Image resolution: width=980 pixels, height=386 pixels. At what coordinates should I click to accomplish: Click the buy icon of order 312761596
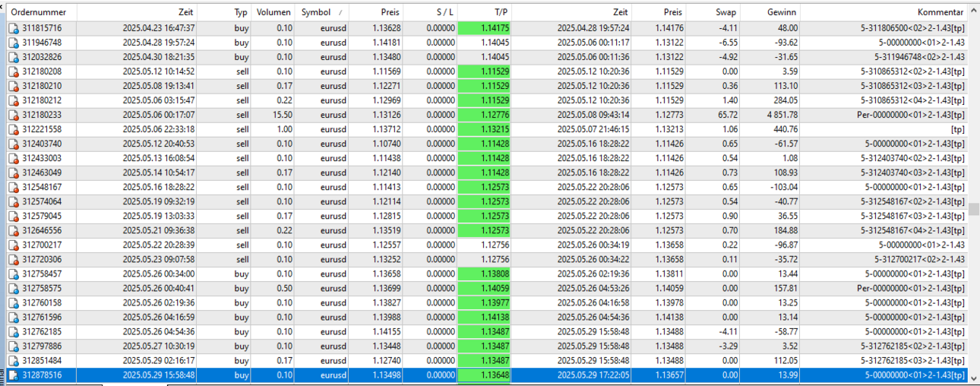point(14,318)
